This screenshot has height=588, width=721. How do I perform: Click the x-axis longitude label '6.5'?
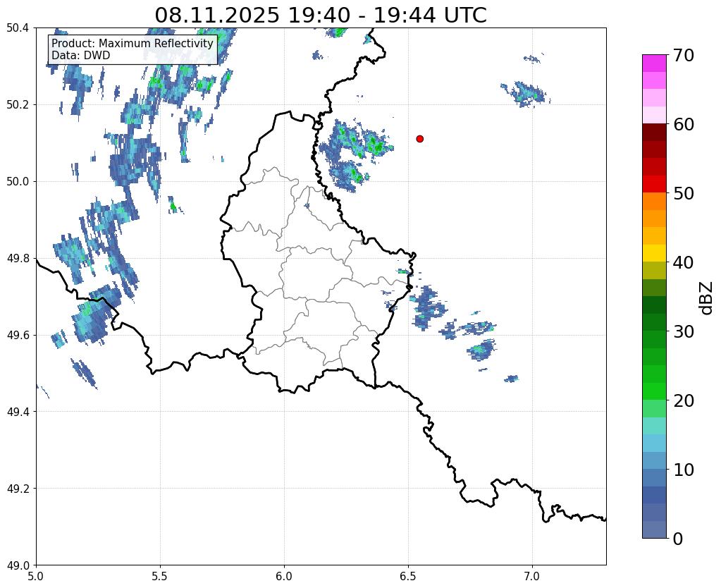click(x=408, y=576)
